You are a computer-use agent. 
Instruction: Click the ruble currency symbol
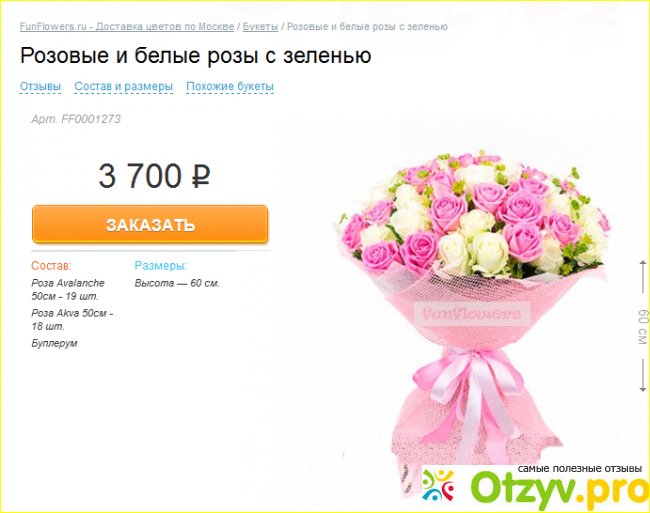pyautogui.click(x=201, y=177)
